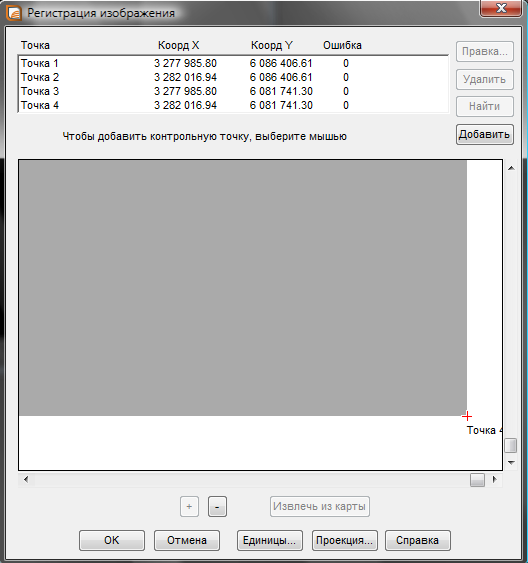
Task: Click the Коорд X column header
Action: (x=178, y=46)
